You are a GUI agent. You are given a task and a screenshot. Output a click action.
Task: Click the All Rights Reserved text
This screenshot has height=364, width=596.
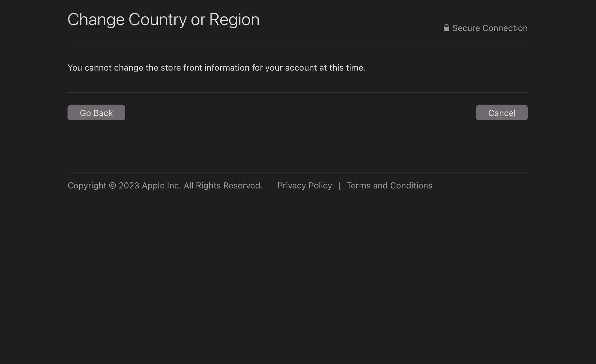[223, 186]
